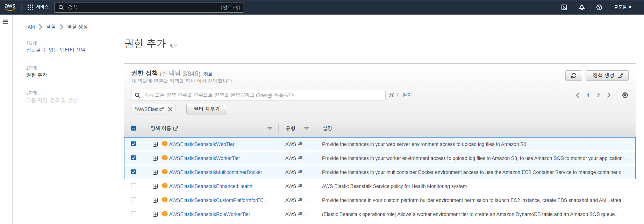This screenshot has width=644, height=224.
Task: Toggle the left hamburger navigation menu
Action: 5,22
